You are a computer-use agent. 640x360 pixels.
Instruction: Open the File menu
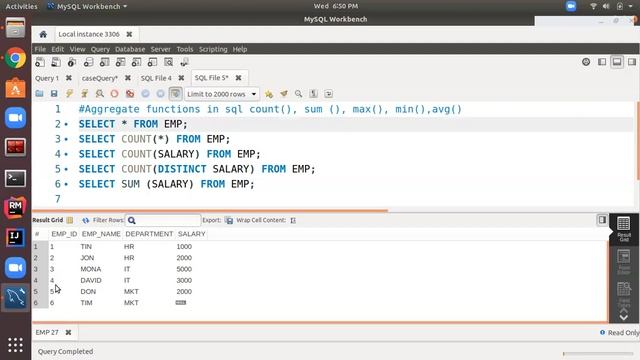click(40, 49)
